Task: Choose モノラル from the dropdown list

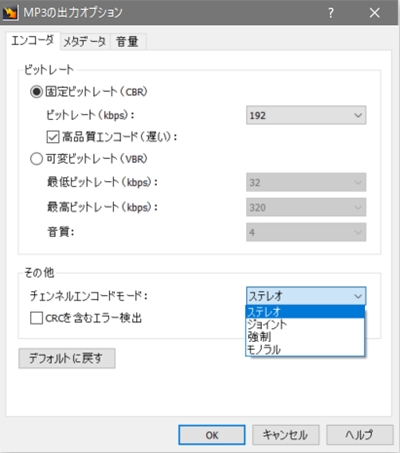Action: click(x=305, y=349)
